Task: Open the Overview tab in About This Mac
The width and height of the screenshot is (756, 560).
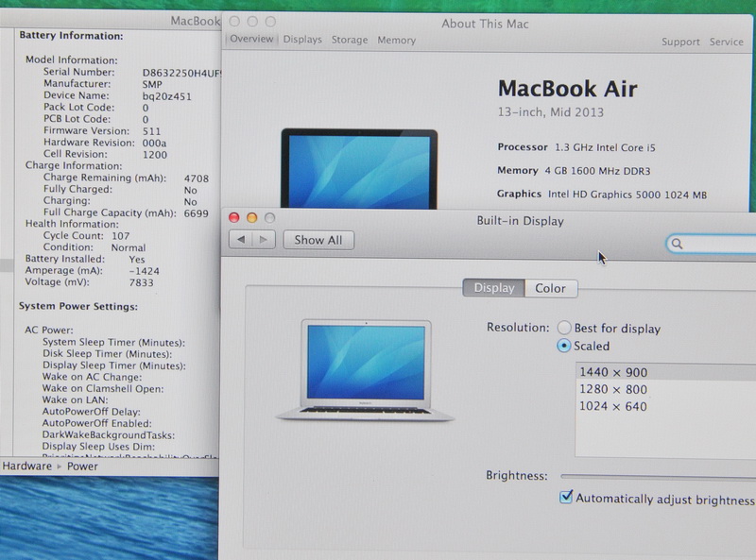Action: [x=251, y=39]
